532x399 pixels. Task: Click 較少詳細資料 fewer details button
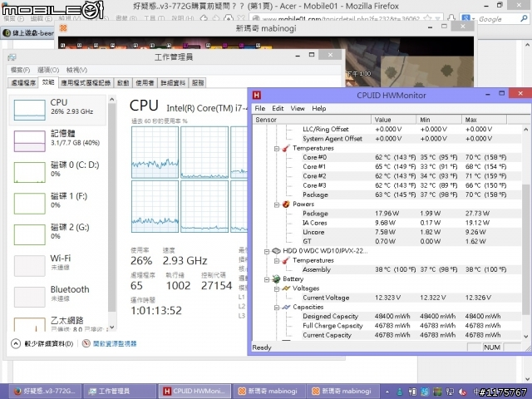coord(42,343)
